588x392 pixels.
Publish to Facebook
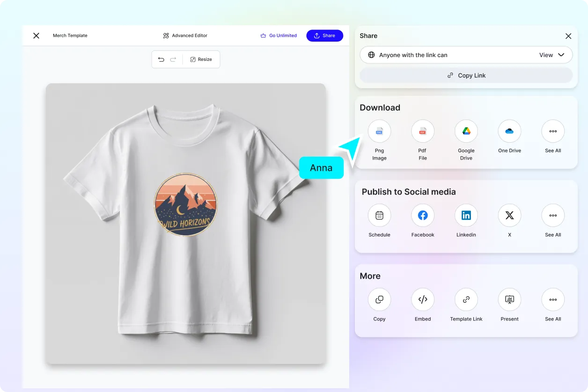(x=423, y=215)
